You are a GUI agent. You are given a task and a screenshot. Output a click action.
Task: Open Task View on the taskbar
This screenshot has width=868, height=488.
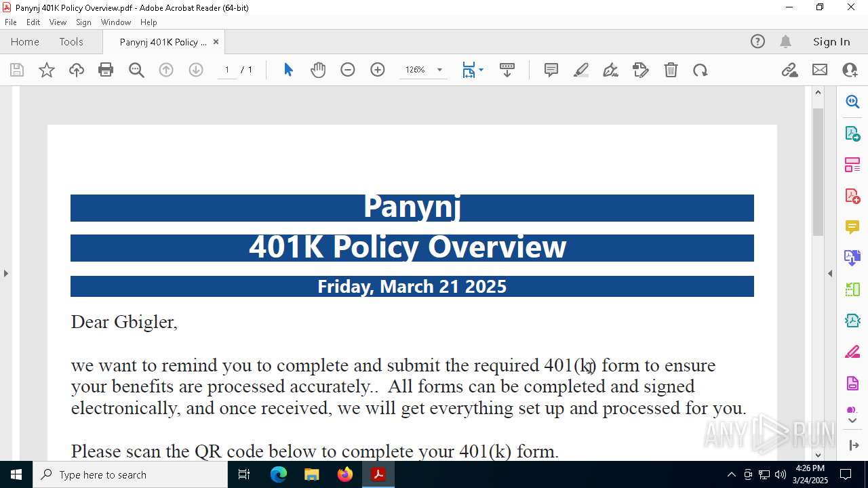pyautogui.click(x=244, y=474)
